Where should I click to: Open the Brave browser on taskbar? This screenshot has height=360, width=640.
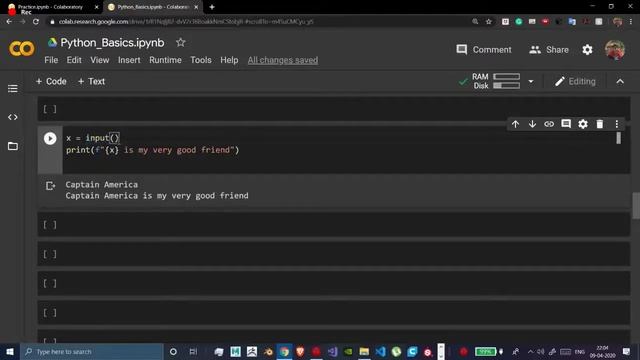[300, 351]
